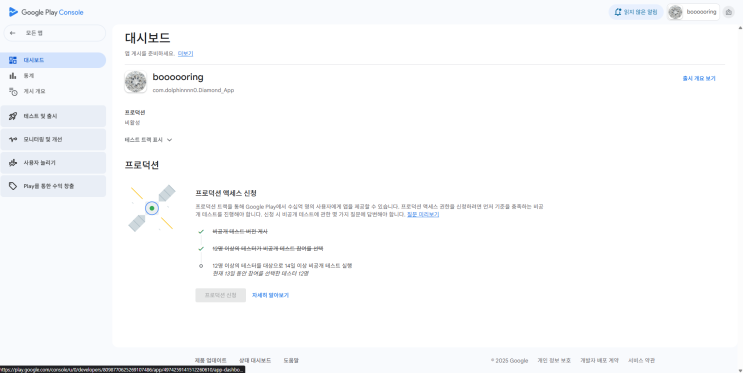This screenshot has height=373, width=743.
Task: Open the 질문 미리보기 link
Action: pos(423,214)
